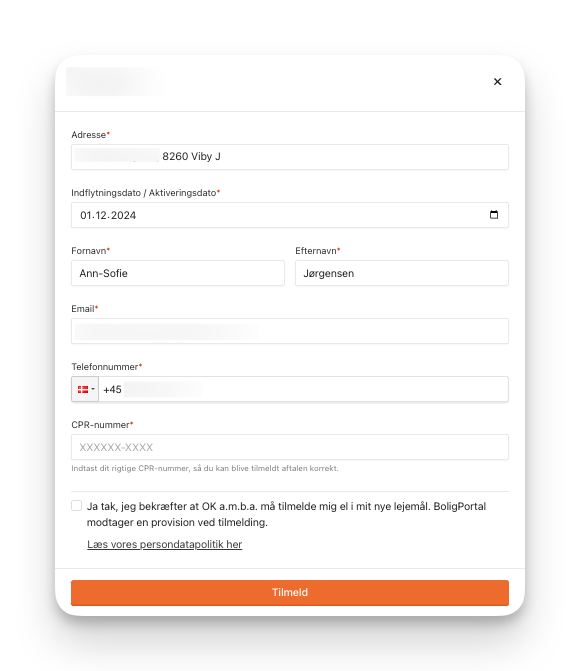This screenshot has height=671, width=580.
Task: Click the CPR helper text below the field
Action: 205,469
